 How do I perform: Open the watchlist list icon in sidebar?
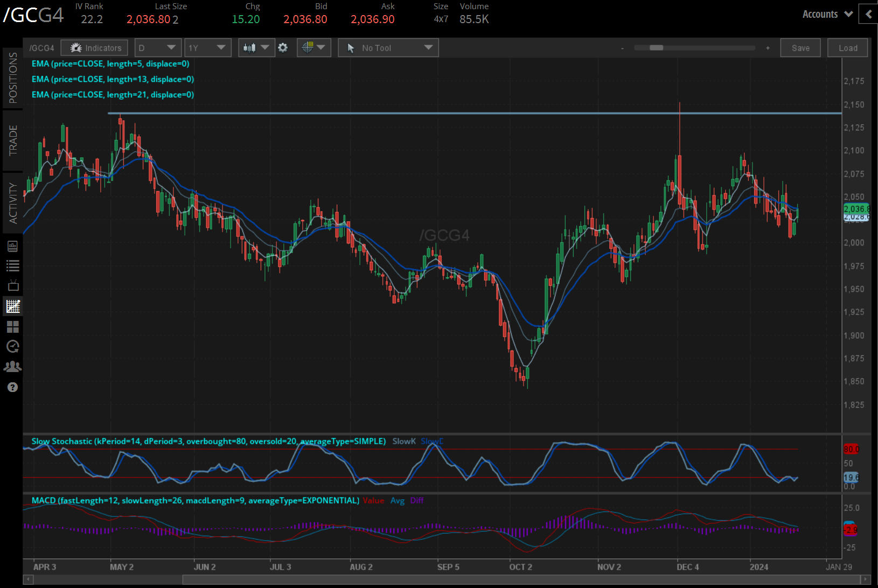point(13,265)
